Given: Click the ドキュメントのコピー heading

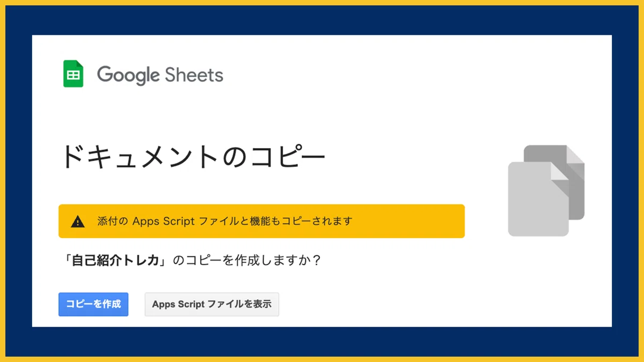Looking at the screenshot, I should [x=193, y=157].
